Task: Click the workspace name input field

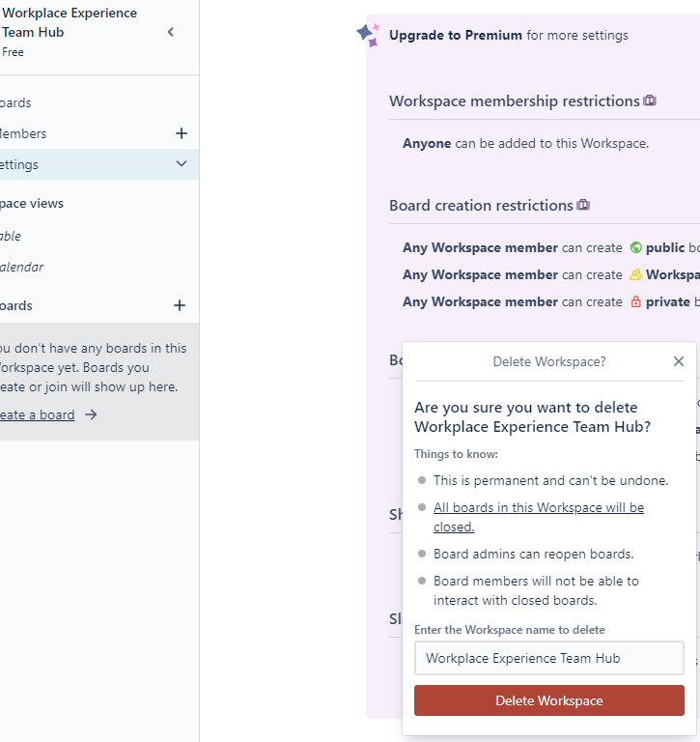Action: [x=549, y=658]
